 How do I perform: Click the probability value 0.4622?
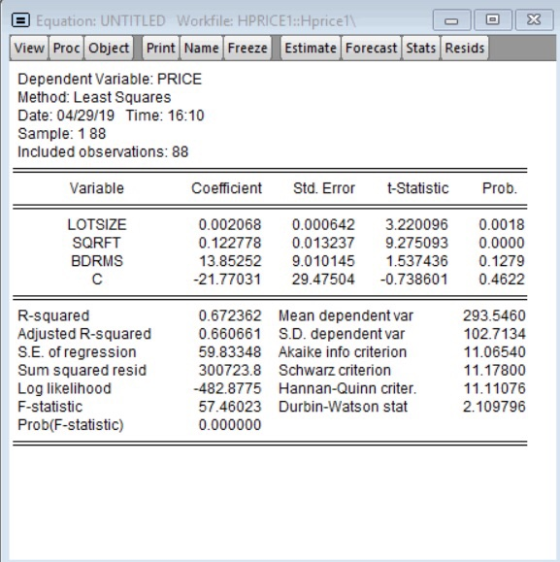tap(502, 279)
